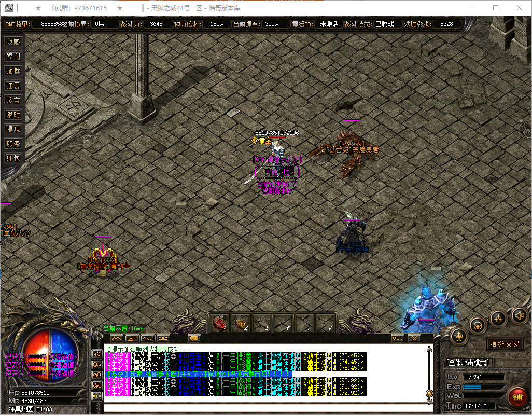This screenshot has height=415, width=532.
Task: Open the skills sparkle round icon
Action: coord(498,317)
